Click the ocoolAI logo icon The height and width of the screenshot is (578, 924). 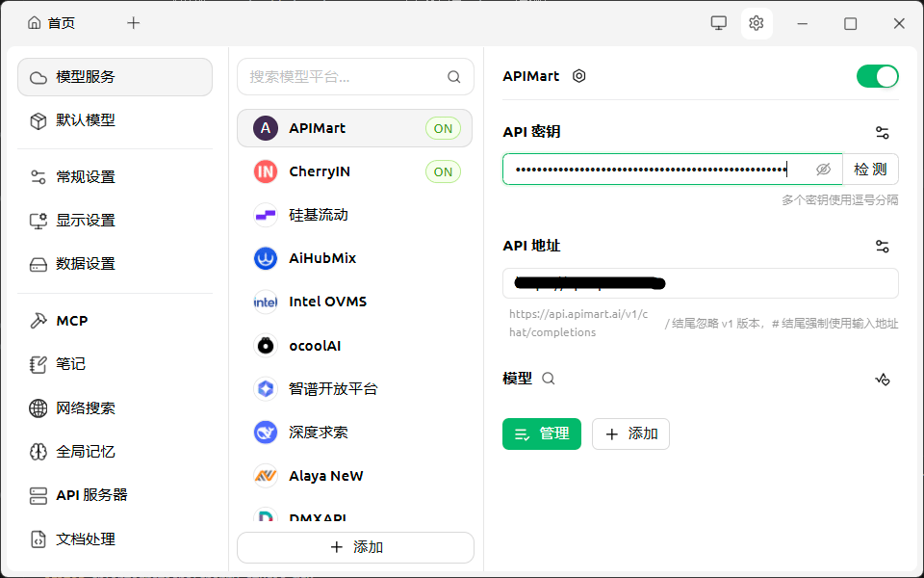coord(266,346)
